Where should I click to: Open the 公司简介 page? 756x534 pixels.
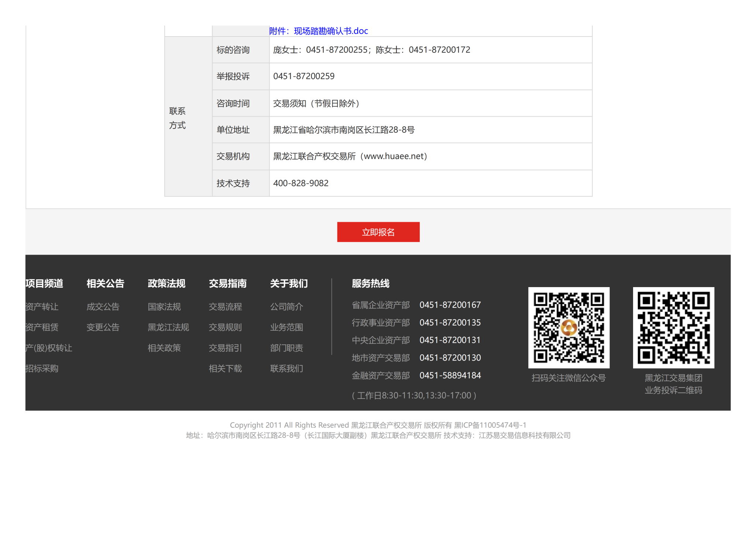coord(286,307)
